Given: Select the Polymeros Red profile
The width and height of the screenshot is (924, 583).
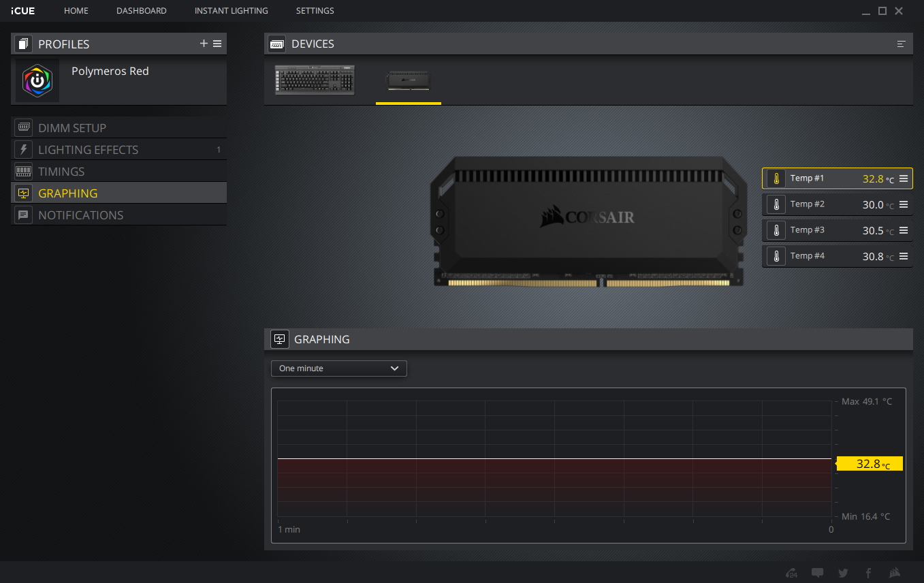Looking at the screenshot, I should [x=110, y=72].
